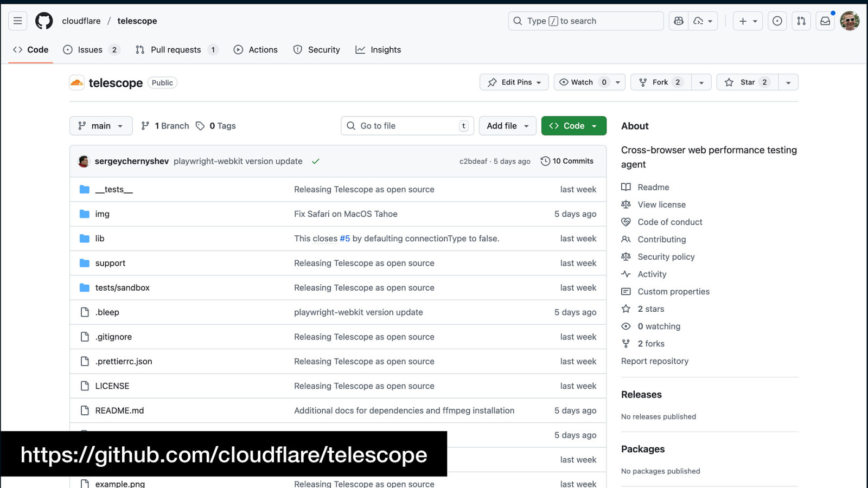Open the 10 Commits history link
The width and height of the screenshot is (868, 488).
tap(567, 161)
